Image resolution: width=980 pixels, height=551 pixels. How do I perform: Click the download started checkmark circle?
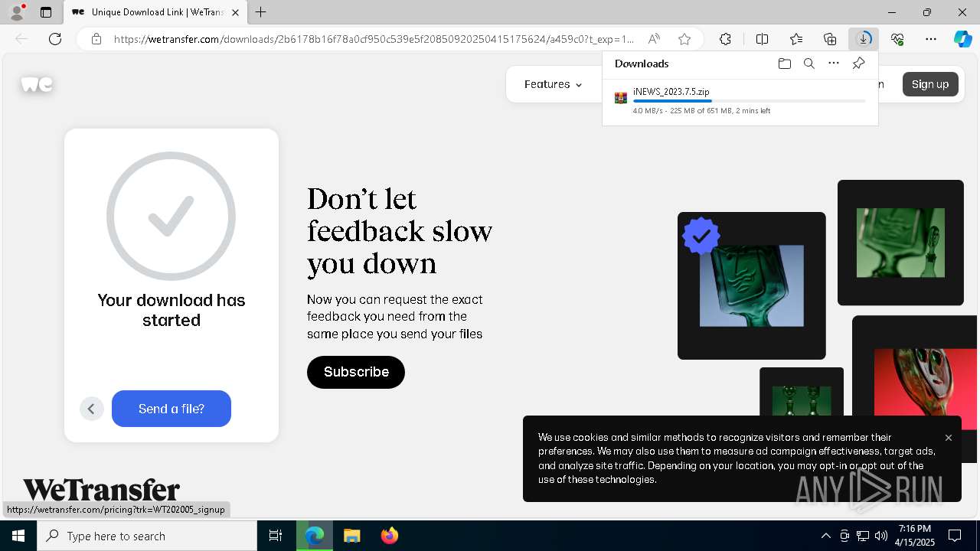pos(171,217)
